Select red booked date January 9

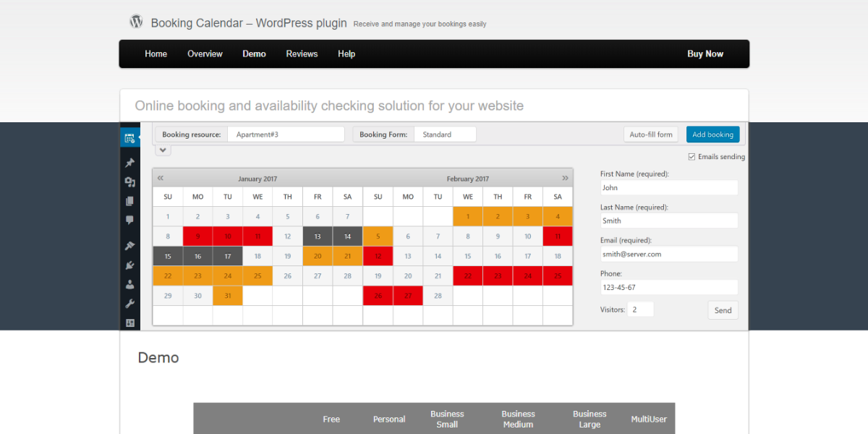pos(198,236)
